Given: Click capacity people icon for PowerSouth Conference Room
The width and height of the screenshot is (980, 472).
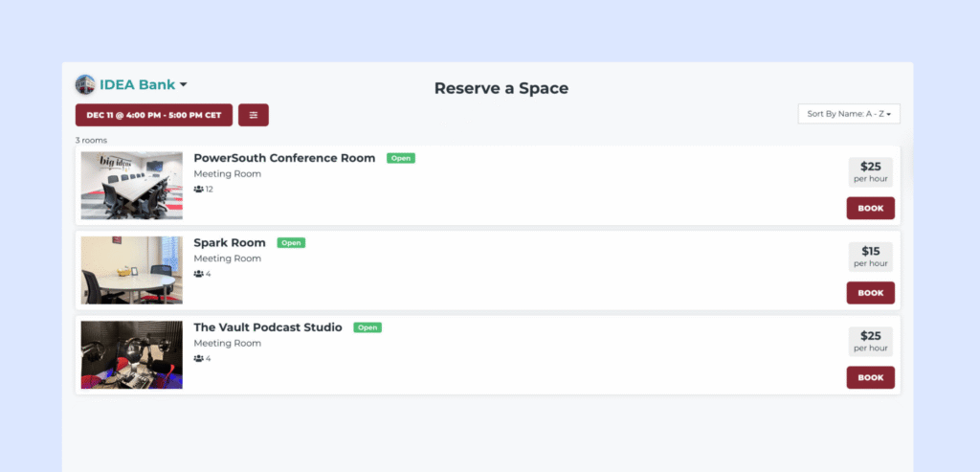Looking at the screenshot, I should 199,189.
